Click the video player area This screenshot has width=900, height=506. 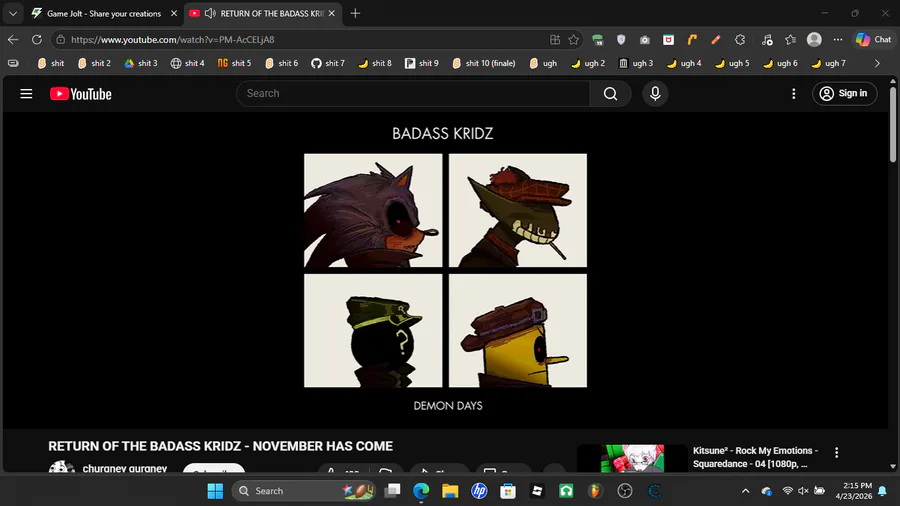445,270
